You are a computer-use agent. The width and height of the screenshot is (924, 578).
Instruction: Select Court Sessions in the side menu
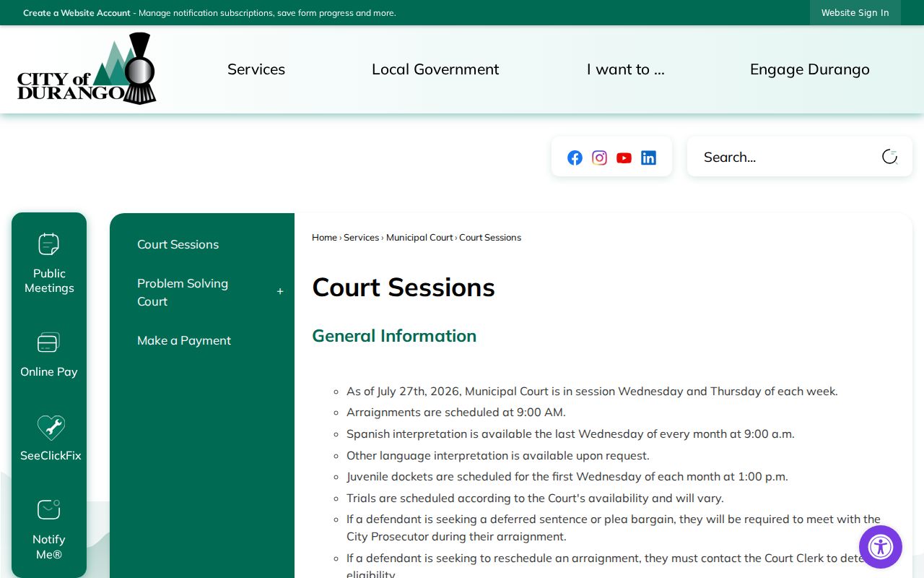coord(178,245)
